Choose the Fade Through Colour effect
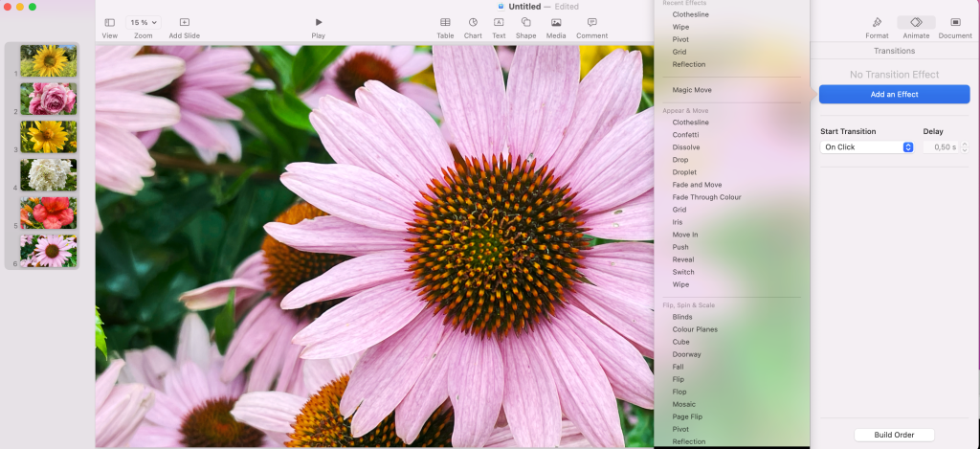Screen dimensions: 980x449 706,197
